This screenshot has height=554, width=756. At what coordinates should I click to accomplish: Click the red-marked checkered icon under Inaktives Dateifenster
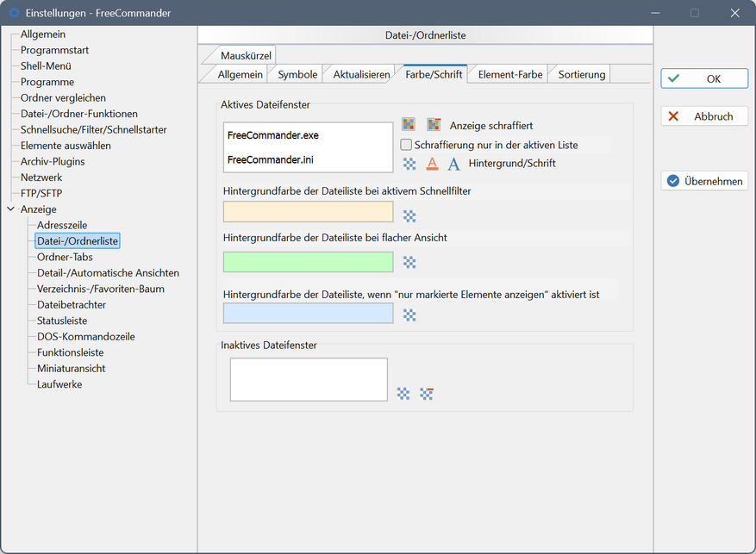click(426, 394)
